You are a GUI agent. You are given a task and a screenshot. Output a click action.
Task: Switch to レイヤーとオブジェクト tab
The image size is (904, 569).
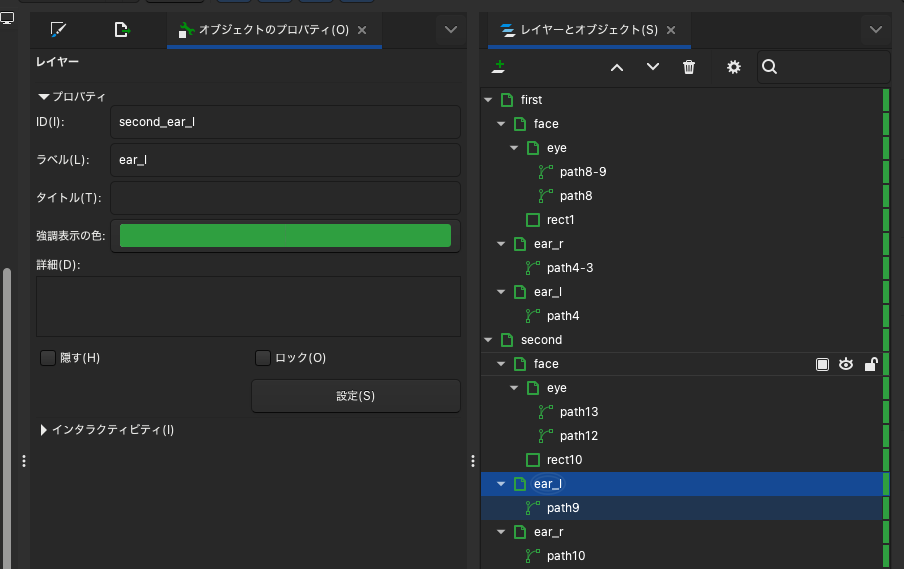coord(589,30)
